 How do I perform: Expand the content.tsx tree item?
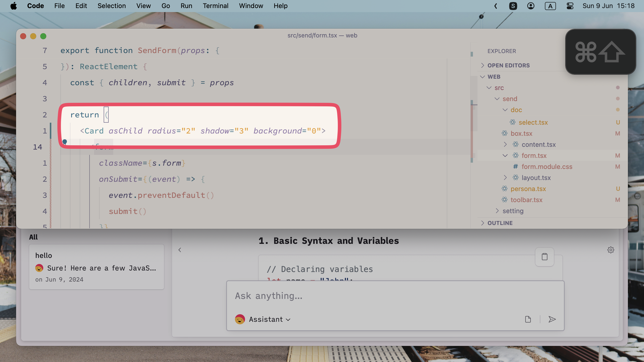click(505, 145)
